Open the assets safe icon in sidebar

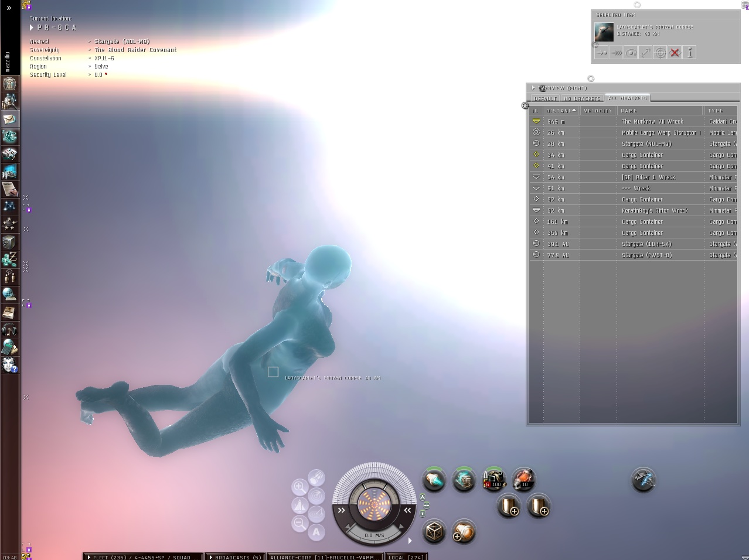pyautogui.click(x=9, y=241)
